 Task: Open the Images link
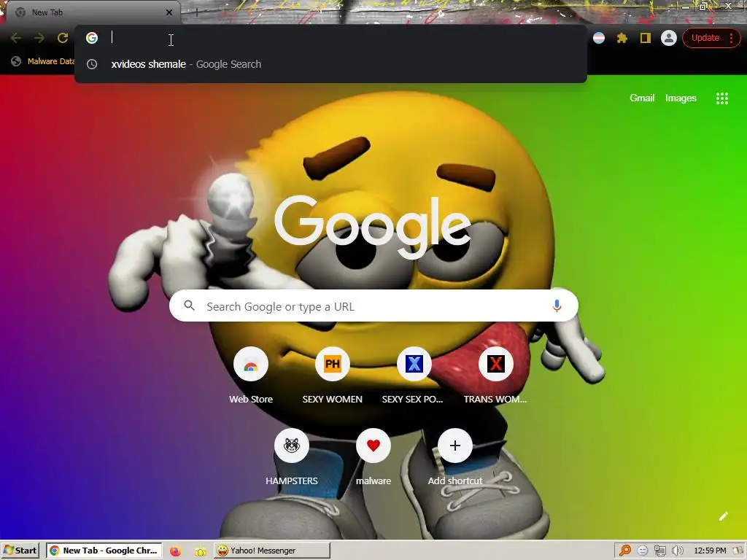(681, 98)
